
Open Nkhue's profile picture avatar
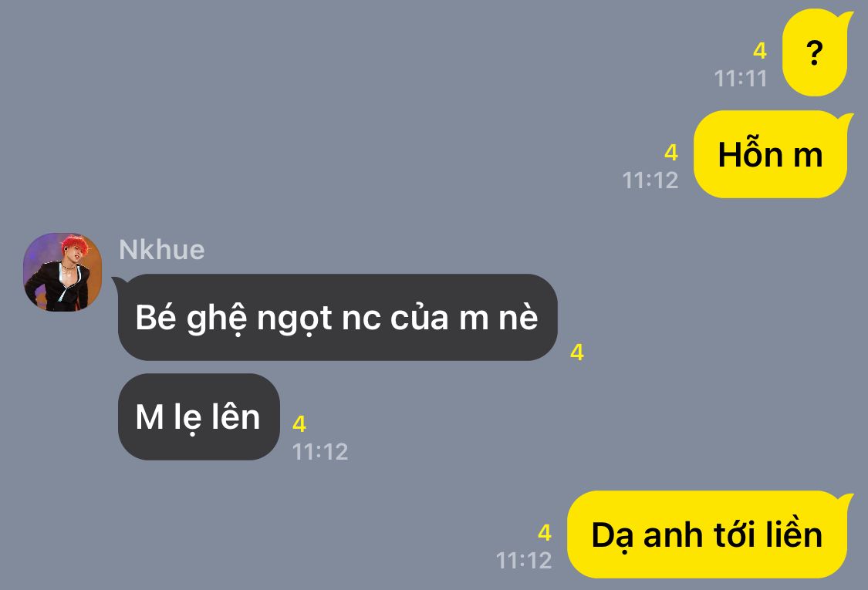tap(62, 271)
